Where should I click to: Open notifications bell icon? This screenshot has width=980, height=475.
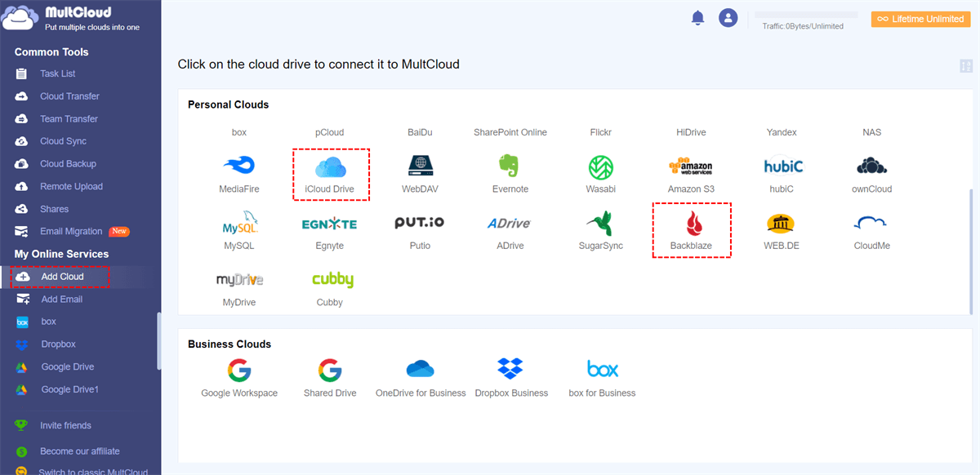point(697,18)
